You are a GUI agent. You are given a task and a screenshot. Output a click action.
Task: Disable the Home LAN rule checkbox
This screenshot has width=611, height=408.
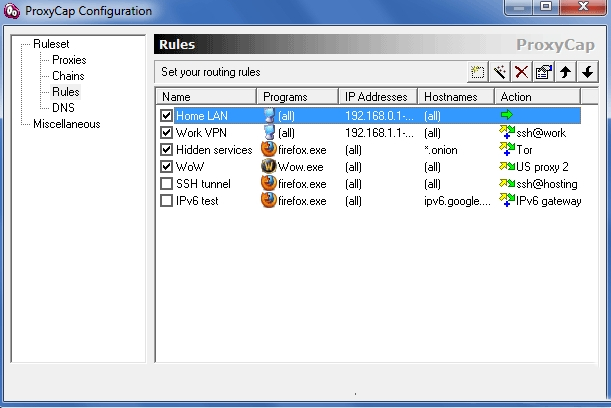(167, 116)
